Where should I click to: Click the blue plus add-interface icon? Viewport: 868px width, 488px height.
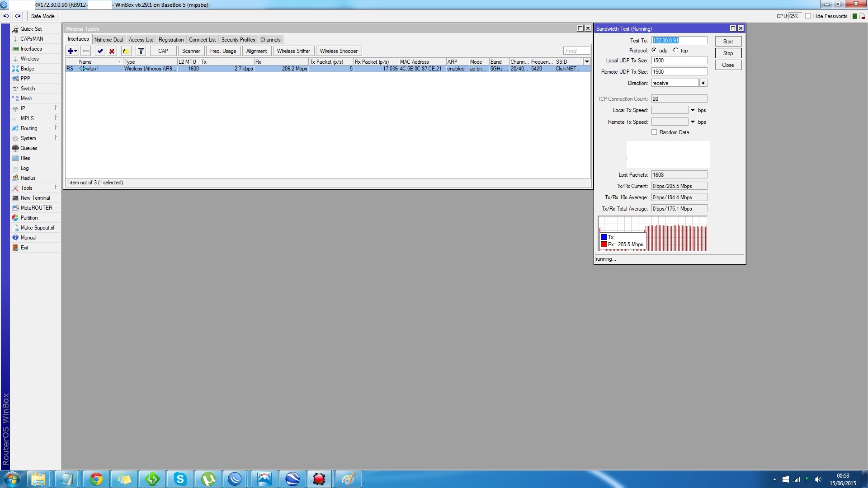click(71, 51)
